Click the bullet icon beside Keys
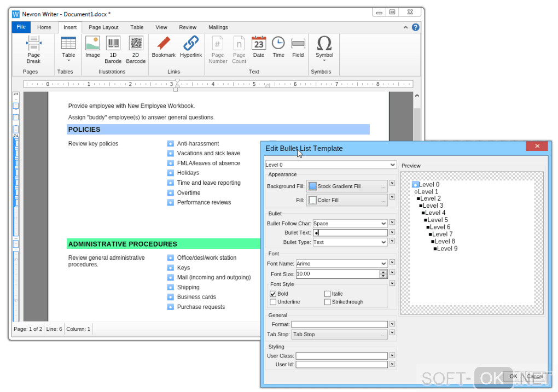The image size is (558, 392). coord(171,268)
